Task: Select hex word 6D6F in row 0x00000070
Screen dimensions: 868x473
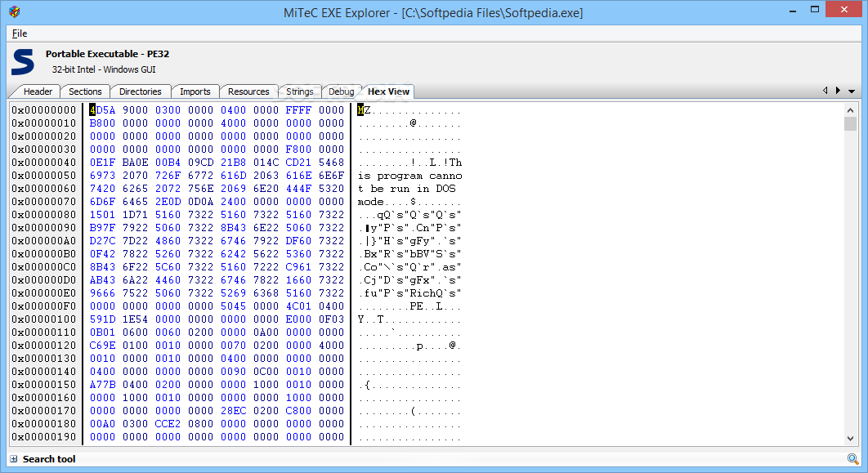Action: point(102,202)
